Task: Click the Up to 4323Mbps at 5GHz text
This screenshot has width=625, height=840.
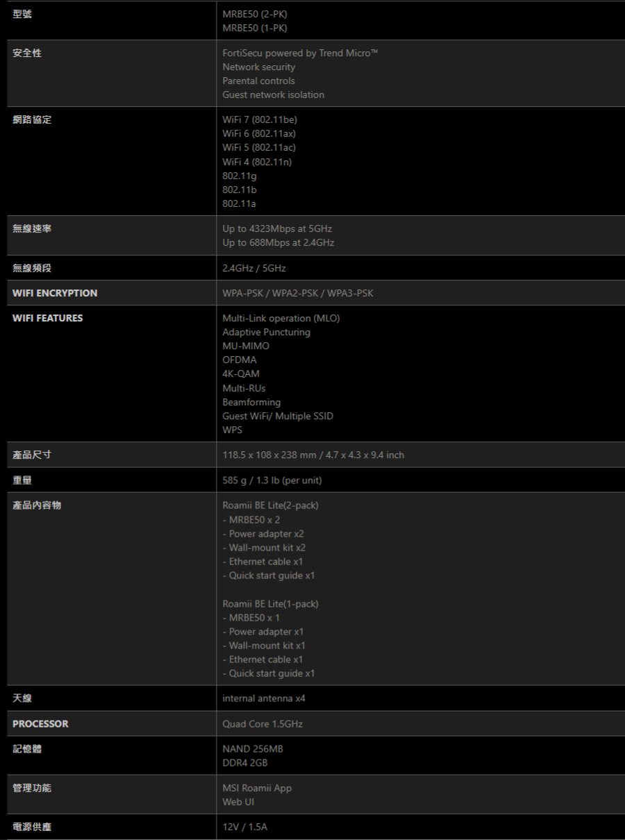Action: (277, 228)
